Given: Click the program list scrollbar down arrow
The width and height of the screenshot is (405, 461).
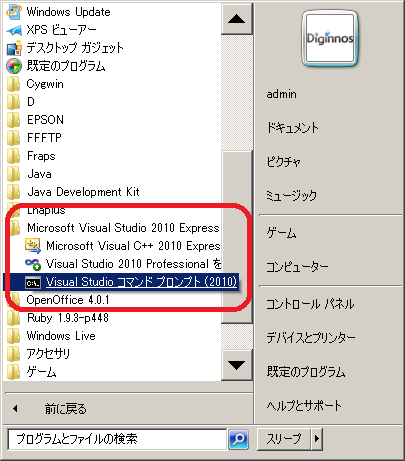Looking at the screenshot, I should (237, 365).
